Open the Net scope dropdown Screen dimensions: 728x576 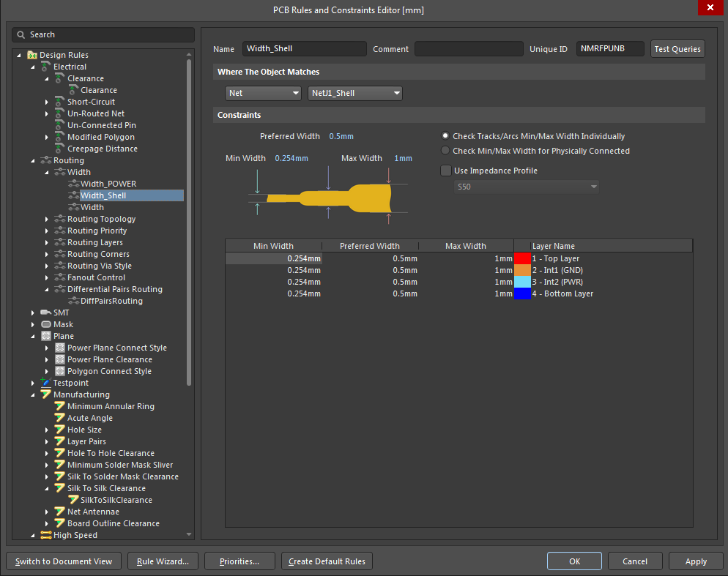pos(297,93)
